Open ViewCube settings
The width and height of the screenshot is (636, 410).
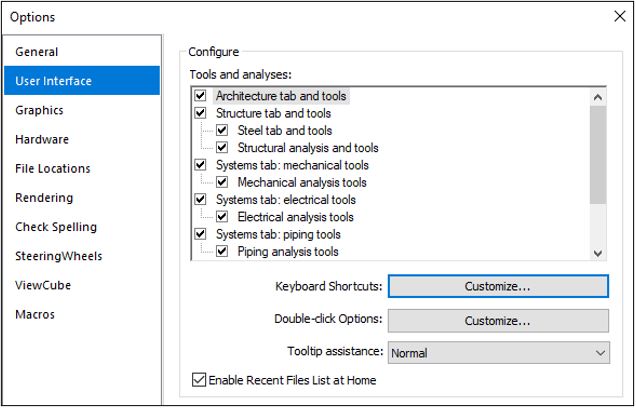click(43, 285)
